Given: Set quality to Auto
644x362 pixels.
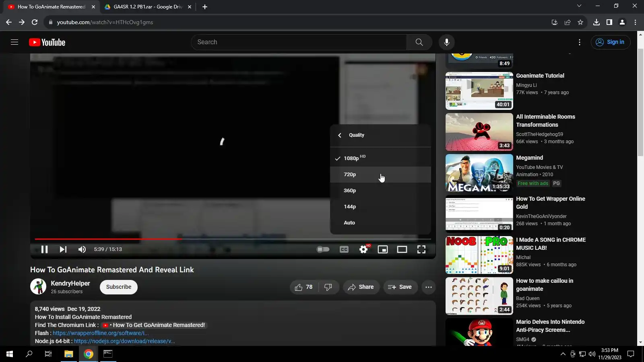Looking at the screenshot, I should pyautogui.click(x=381, y=223).
